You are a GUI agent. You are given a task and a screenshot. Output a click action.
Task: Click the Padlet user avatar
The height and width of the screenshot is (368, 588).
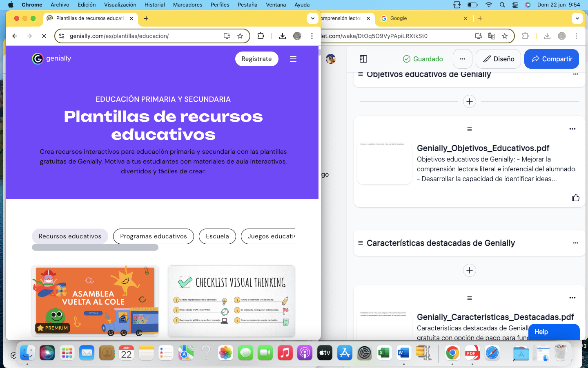tap(331, 59)
